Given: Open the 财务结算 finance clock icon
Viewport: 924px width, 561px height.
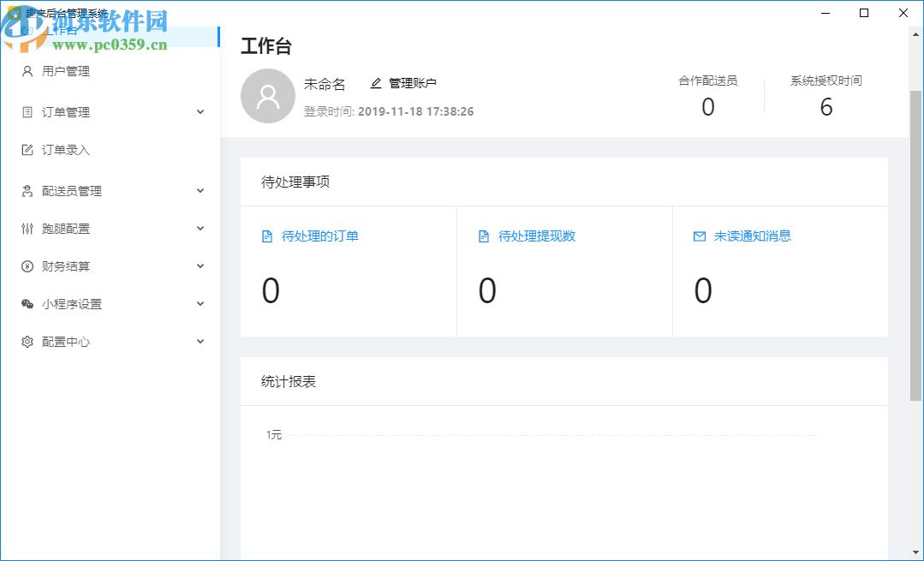Looking at the screenshot, I should pos(26,266).
